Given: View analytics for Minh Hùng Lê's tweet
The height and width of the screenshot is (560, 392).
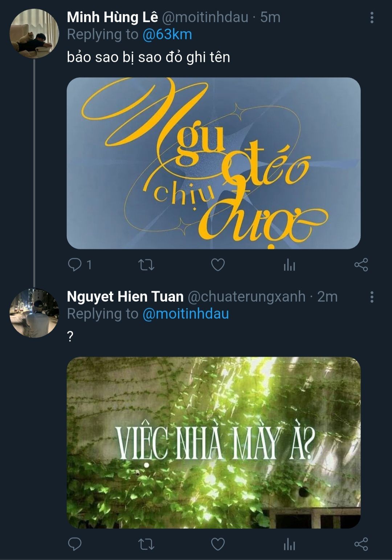Looking at the screenshot, I should click(x=289, y=265).
